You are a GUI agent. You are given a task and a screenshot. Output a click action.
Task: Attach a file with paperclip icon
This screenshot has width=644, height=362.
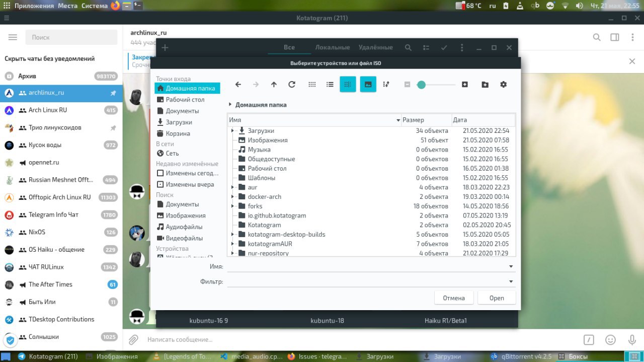pos(133,340)
